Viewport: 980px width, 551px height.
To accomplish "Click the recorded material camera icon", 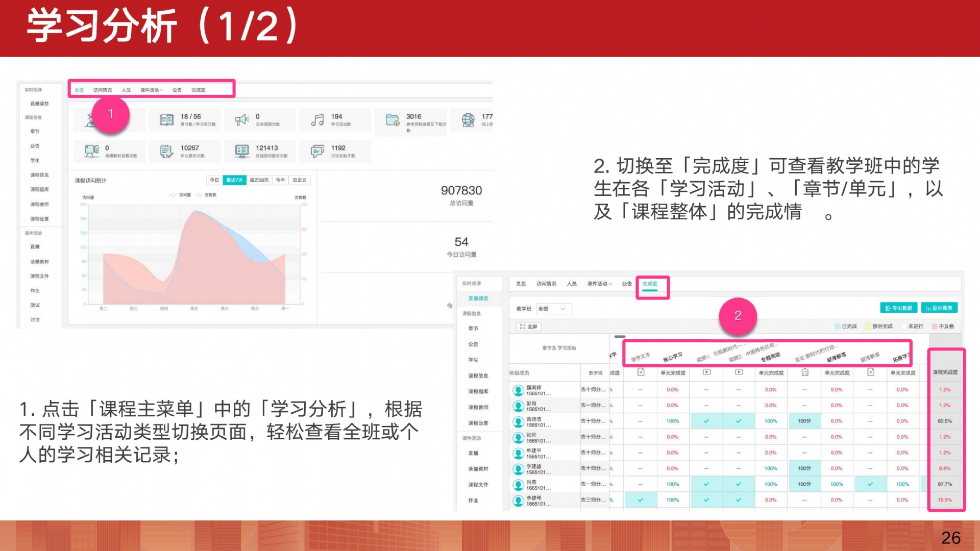I will click(x=92, y=152).
